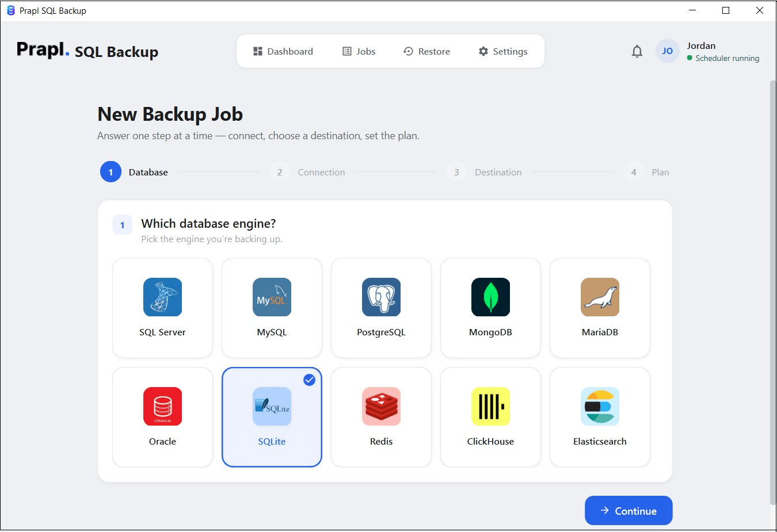Jump to step 2 Connection
Image resolution: width=777 pixels, height=532 pixels.
(x=307, y=172)
